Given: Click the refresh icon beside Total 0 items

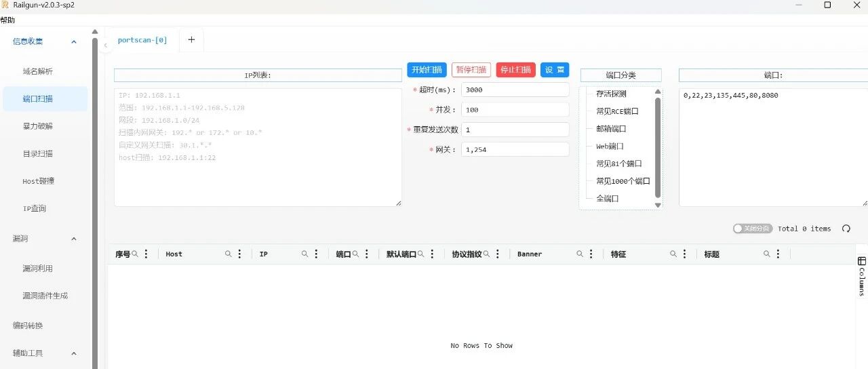Looking at the screenshot, I should 846,229.
